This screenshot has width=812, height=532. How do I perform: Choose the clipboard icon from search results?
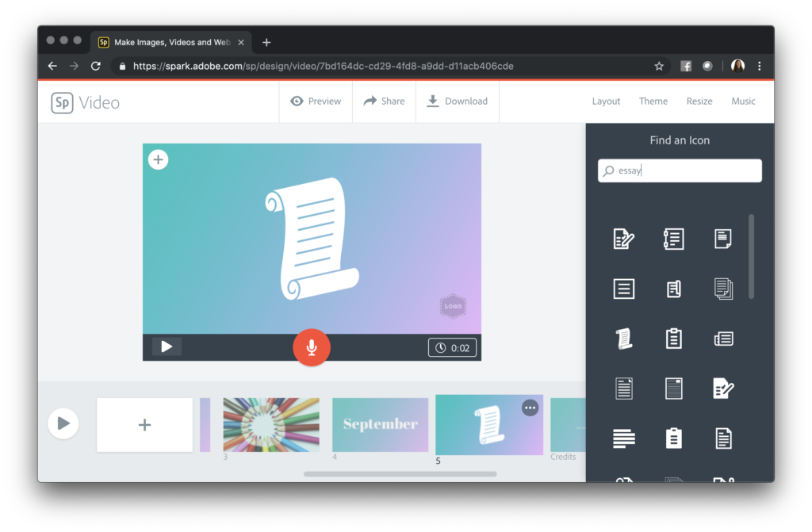[673, 338]
